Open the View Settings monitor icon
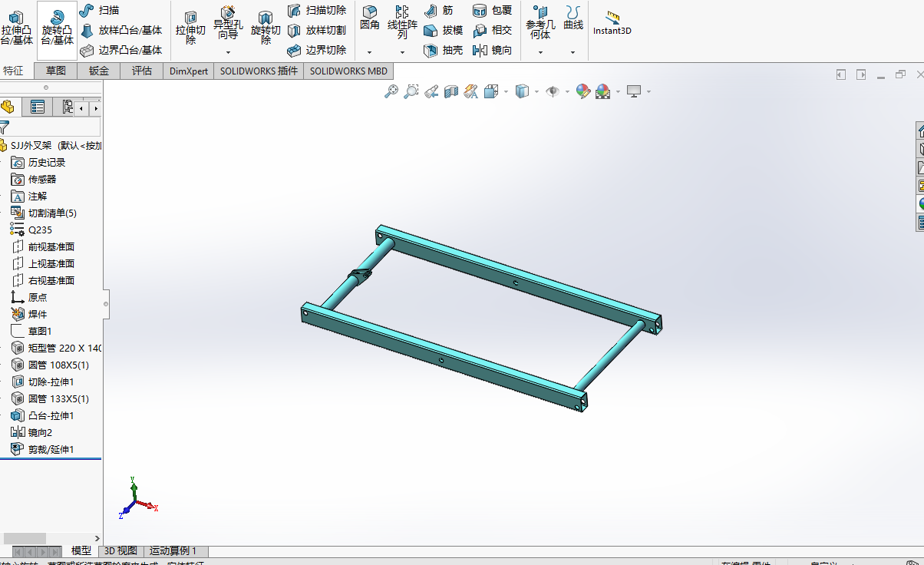Viewport: 924px width, 565px height. click(634, 91)
